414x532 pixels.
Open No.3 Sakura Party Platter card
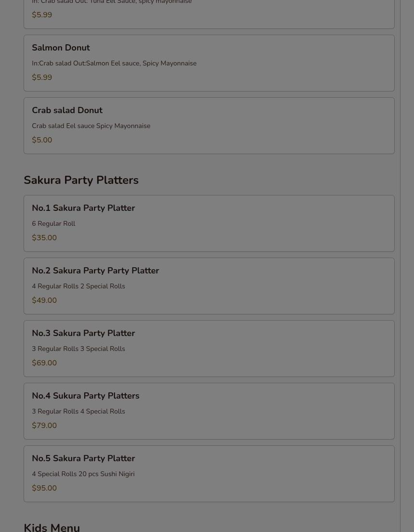coord(209,349)
